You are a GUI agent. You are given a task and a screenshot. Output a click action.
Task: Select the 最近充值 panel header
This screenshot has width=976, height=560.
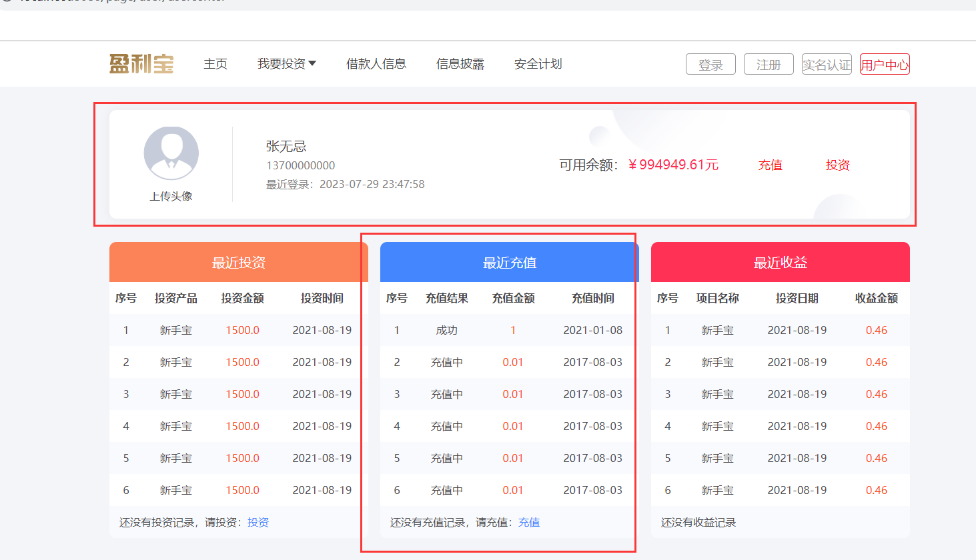click(x=510, y=263)
